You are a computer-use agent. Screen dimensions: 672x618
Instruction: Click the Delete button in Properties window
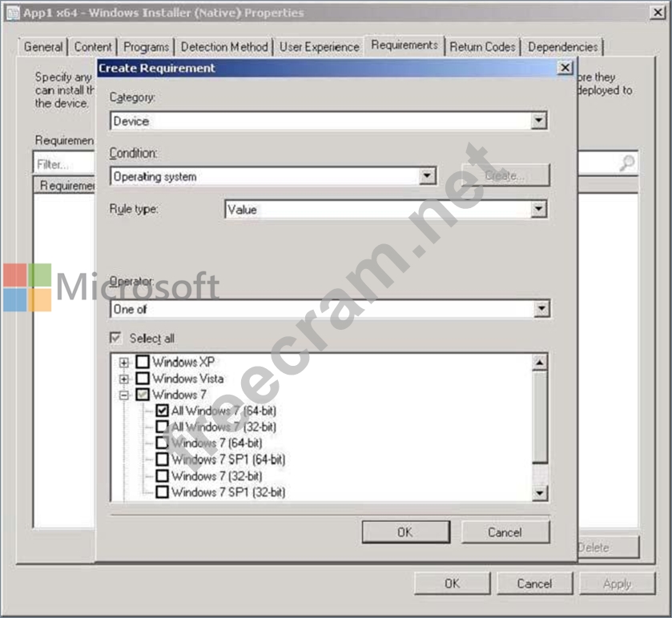pos(607,548)
